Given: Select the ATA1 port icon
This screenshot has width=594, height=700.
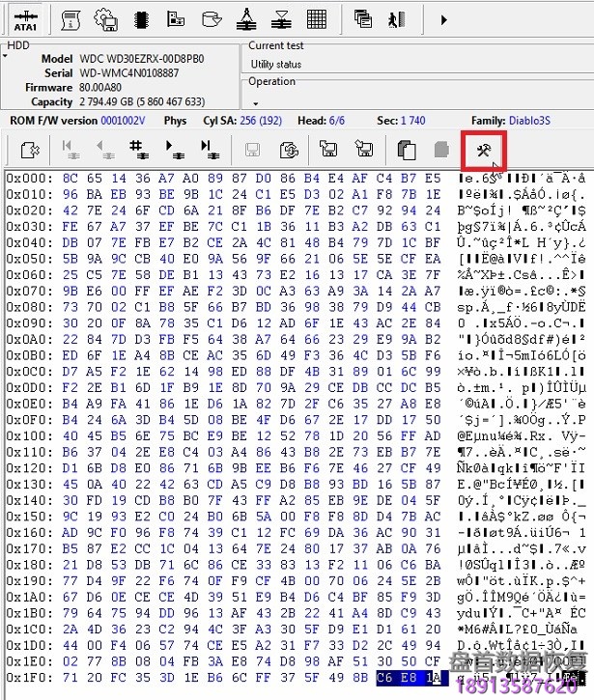Looking at the screenshot, I should (x=25, y=20).
